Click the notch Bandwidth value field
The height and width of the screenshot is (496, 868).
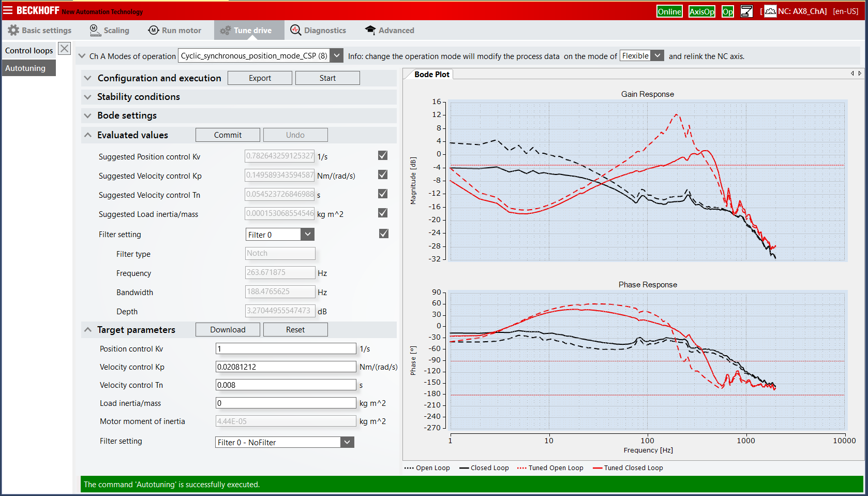pos(280,291)
